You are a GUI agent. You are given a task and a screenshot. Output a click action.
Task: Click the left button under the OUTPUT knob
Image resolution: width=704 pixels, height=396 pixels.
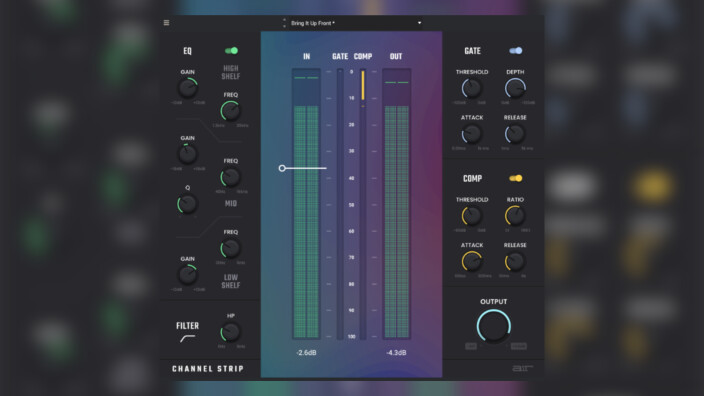[x=471, y=346]
